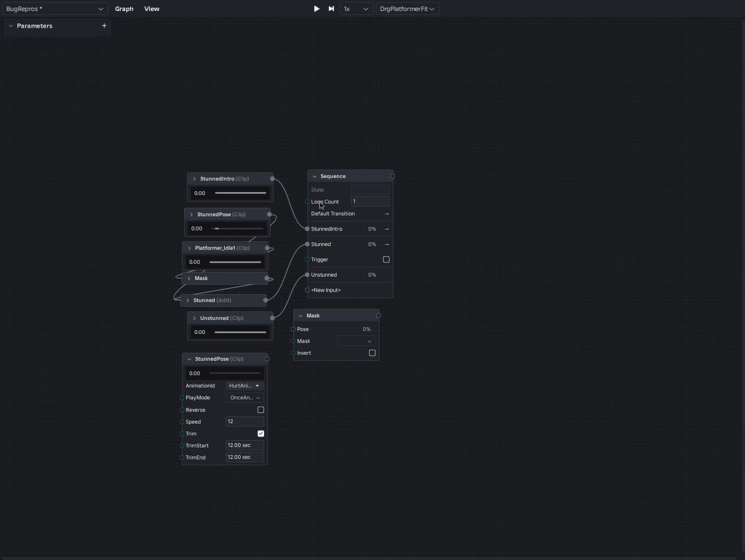The width and height of the screenshot is (745, 560).
Task: Click the Stunned transition arrow
Action: pyautogui.click(x=386, y=244)
